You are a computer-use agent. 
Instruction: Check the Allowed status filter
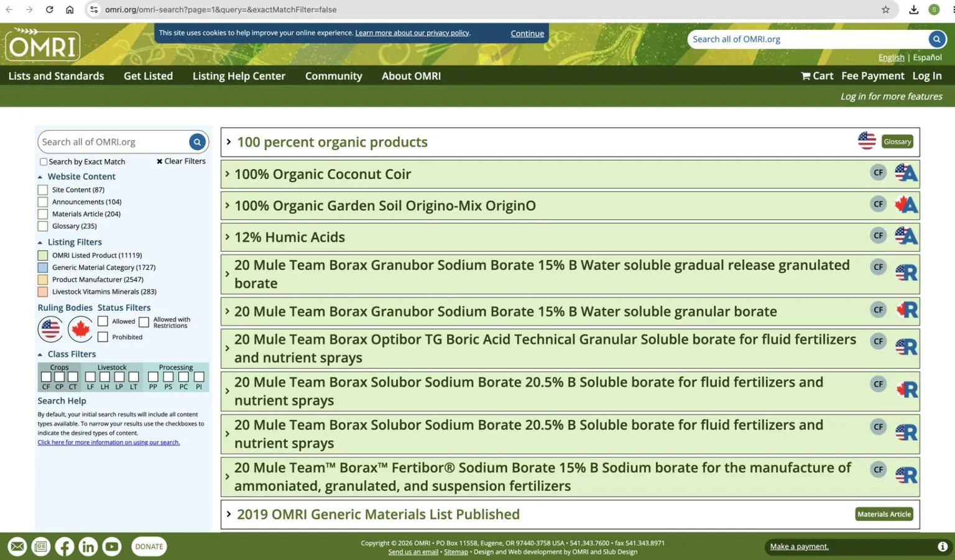103,321
